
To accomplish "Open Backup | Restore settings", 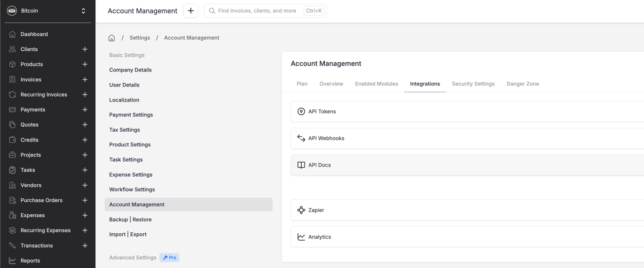I will (130, 220).
